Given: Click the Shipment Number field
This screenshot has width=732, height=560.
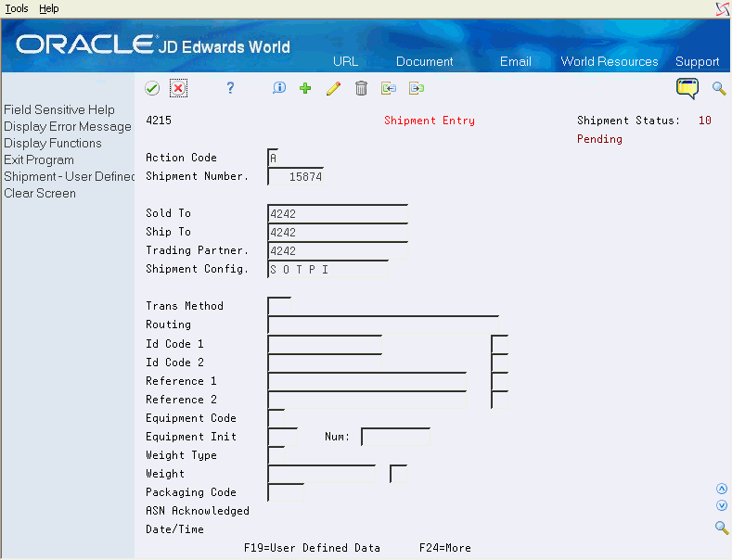Looking at the screenshot, I should pyautogui.click(x=296, y=176).
